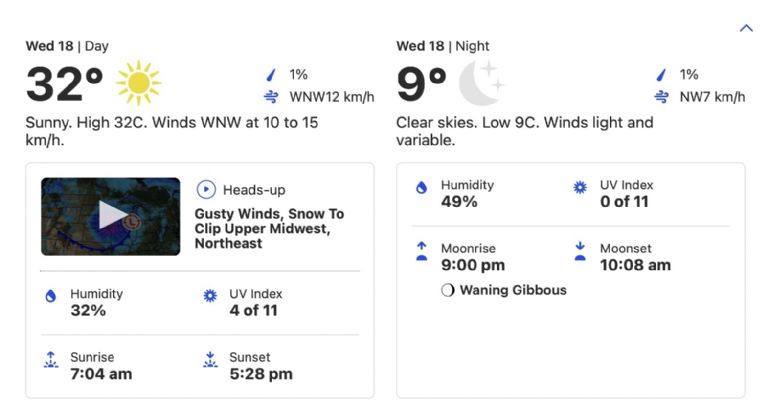
Task: Click the night UV Index icon
Action: tap(580, 188)
